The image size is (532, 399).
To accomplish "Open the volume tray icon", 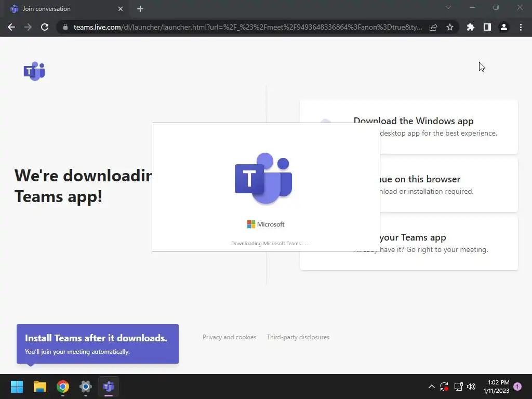I will coord(471,387).
